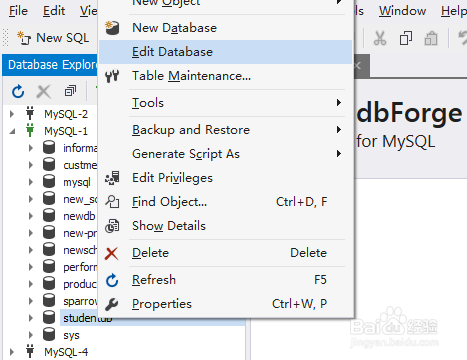Click the Edit Privileges icon
This screenshot has height=360, width=467.
112,178
